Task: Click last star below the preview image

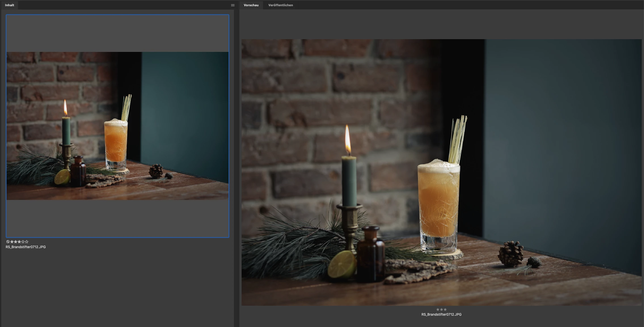Action: [445, 309]
